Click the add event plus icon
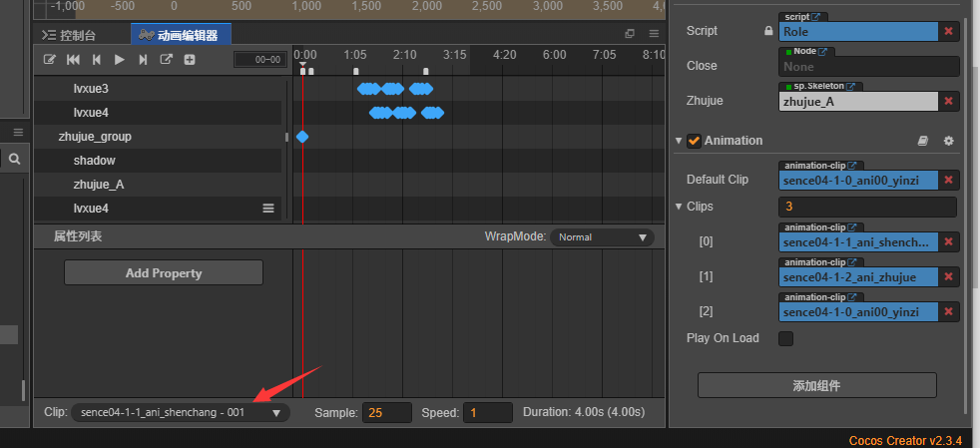This screenshot has height=448, width=980. click(190, 60)
